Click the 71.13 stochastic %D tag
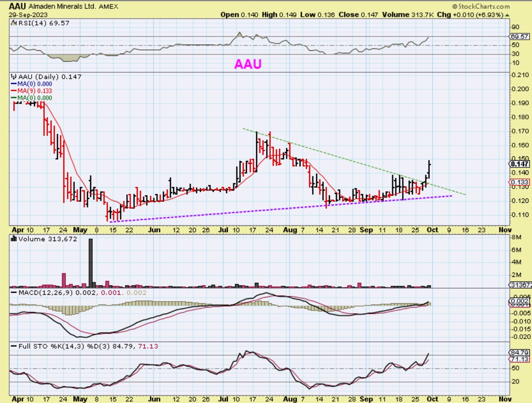 pos(519,359)
